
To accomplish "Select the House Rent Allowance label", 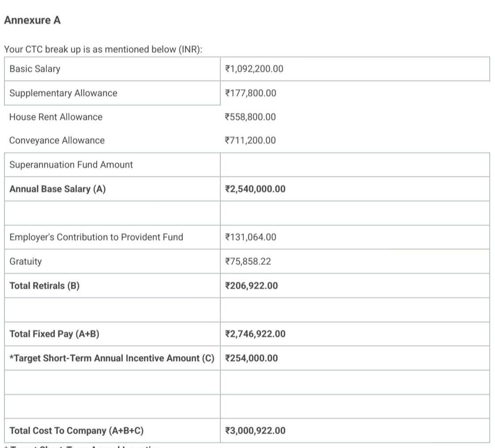I will coord(56,117).
